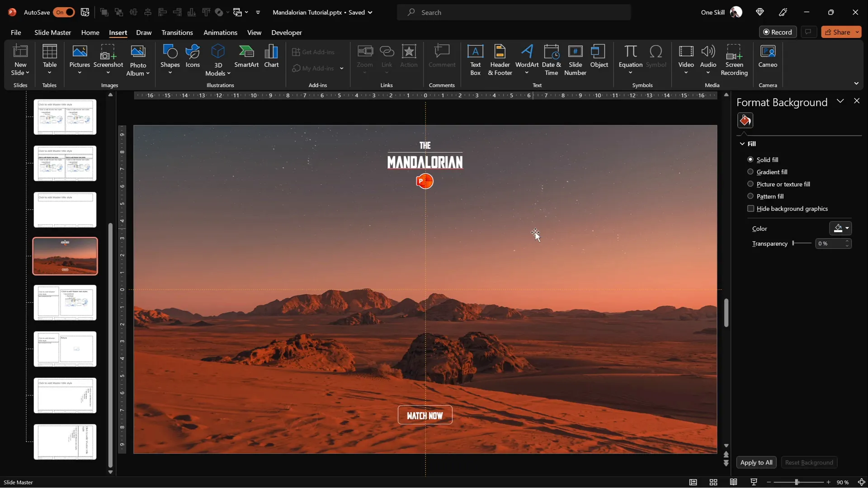Switch to Slide Master tab
The height and width of the screenshot is (488, 868).
[53, 32]
